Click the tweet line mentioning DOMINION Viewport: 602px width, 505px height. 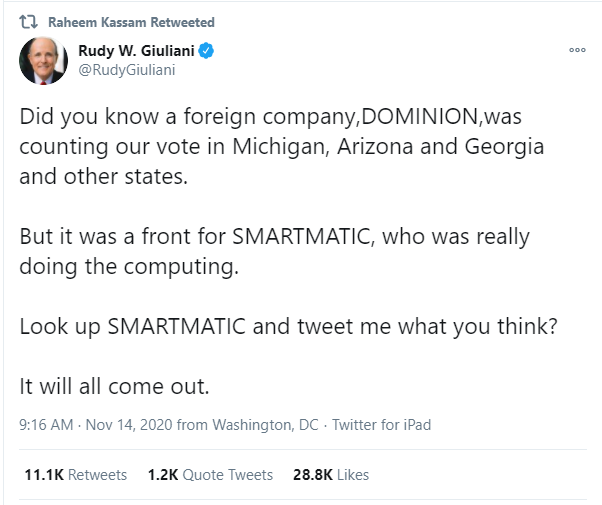coord(271,117)
